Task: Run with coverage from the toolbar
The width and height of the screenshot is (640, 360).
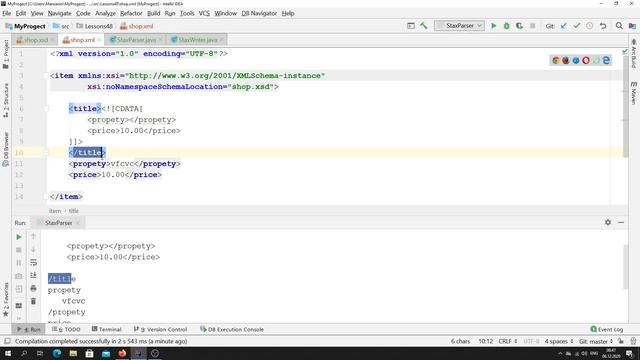Action: (519, 26)
